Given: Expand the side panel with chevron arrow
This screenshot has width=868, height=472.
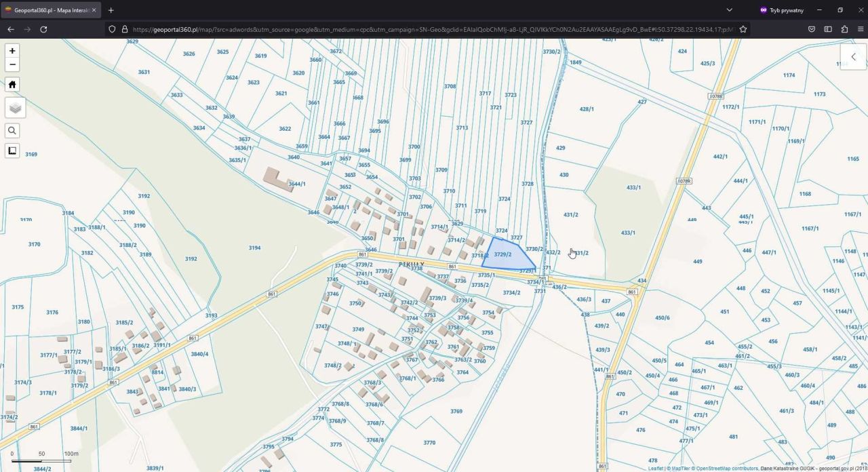Looking at the screenshot, I should pyautogui.click(x=853, y=57).
